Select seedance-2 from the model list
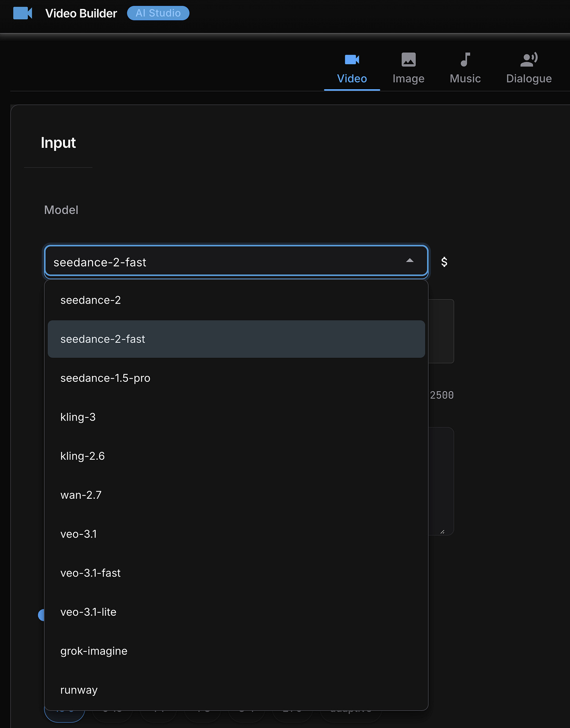 point(236,300)
